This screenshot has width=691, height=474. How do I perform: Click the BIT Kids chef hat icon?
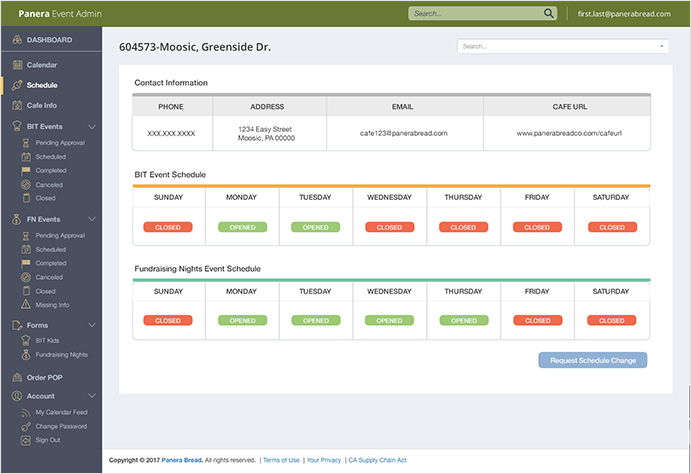26,340
